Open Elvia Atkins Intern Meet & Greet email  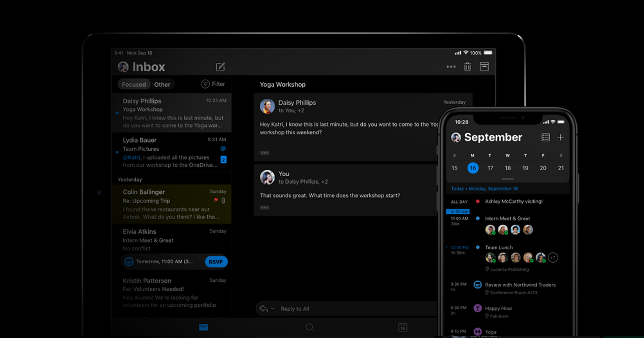click(x=172, y=247)
